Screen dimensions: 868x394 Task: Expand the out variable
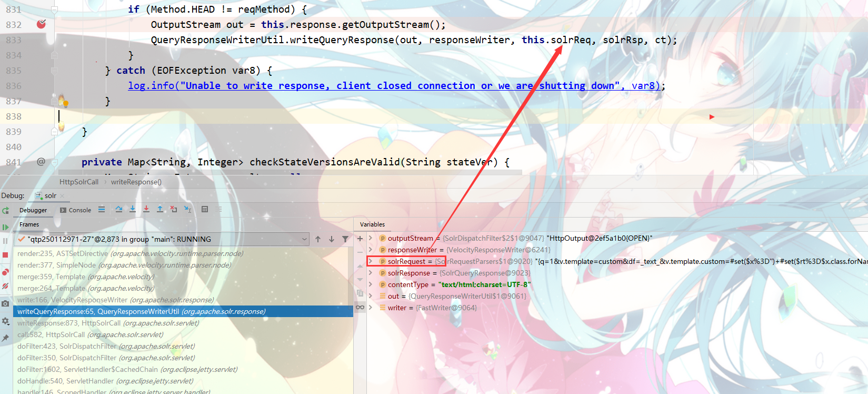pos(371,296)
